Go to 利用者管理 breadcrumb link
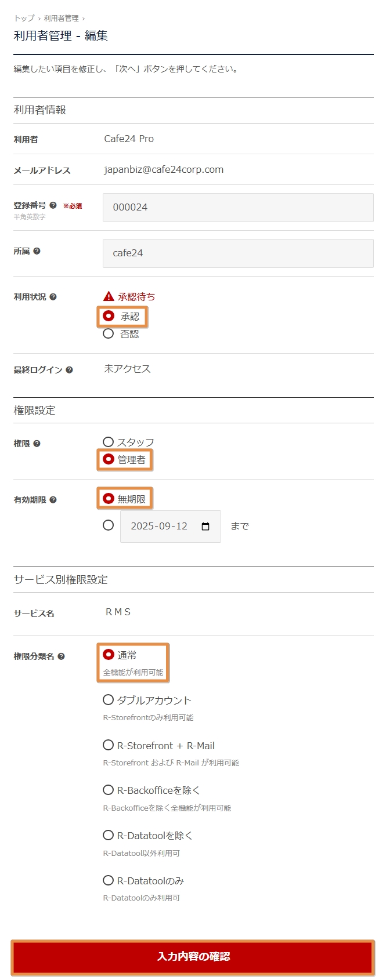Screen dimensions: 386x980 [61, 19]
